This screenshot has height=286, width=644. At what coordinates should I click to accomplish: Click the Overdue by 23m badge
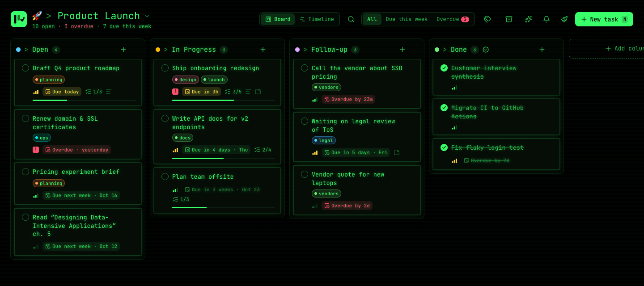pos(348,99)
